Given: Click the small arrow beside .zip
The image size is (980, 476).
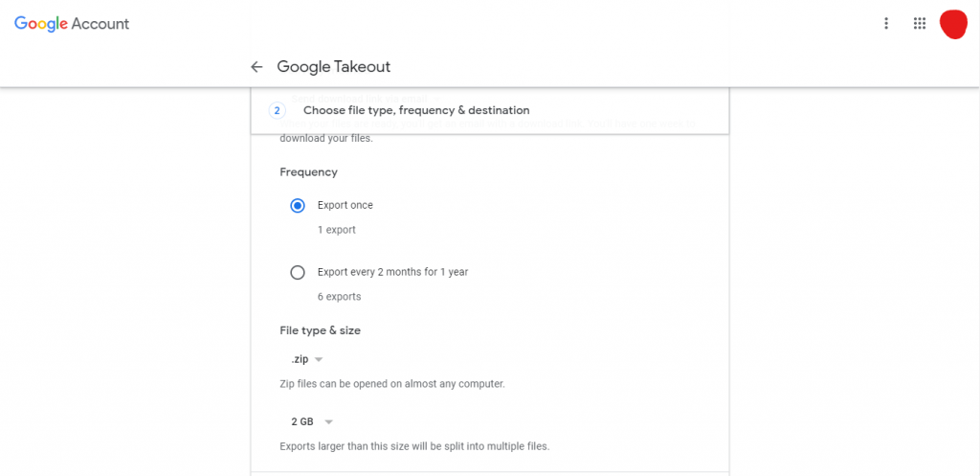Looking at the screenshot, I should [x=319, y=360].
